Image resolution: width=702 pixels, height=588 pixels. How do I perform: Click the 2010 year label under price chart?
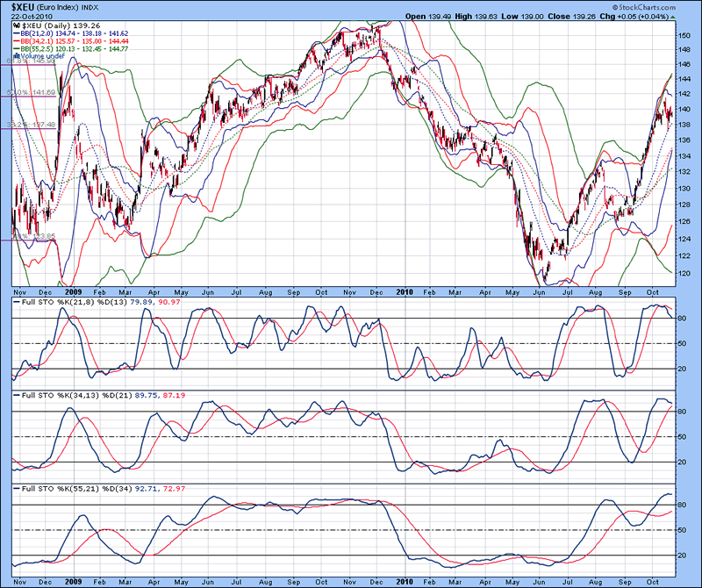point(404,290)
